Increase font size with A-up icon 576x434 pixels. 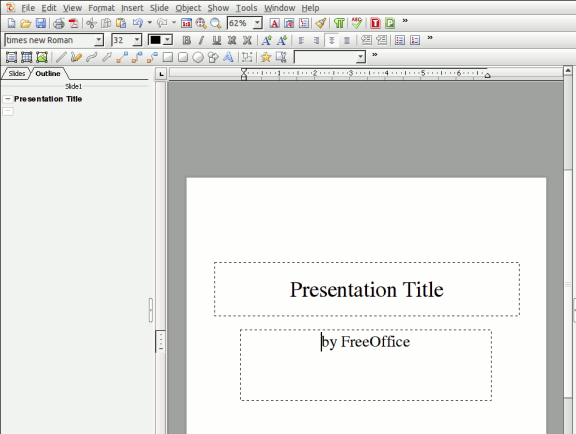pos(266,40)
